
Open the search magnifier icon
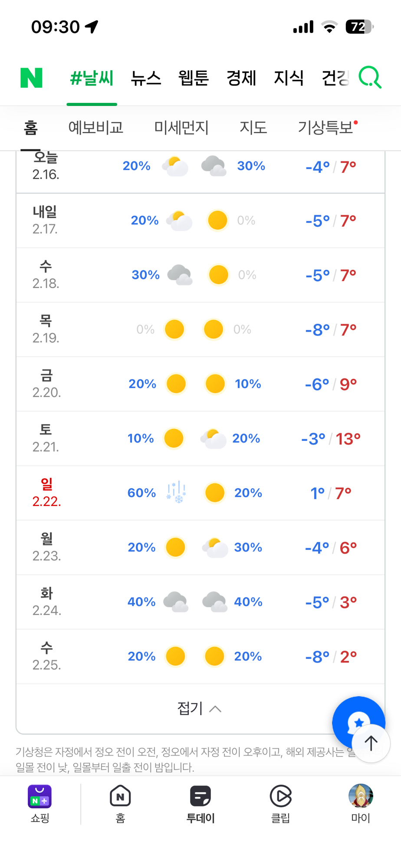(x=370, y=78)
